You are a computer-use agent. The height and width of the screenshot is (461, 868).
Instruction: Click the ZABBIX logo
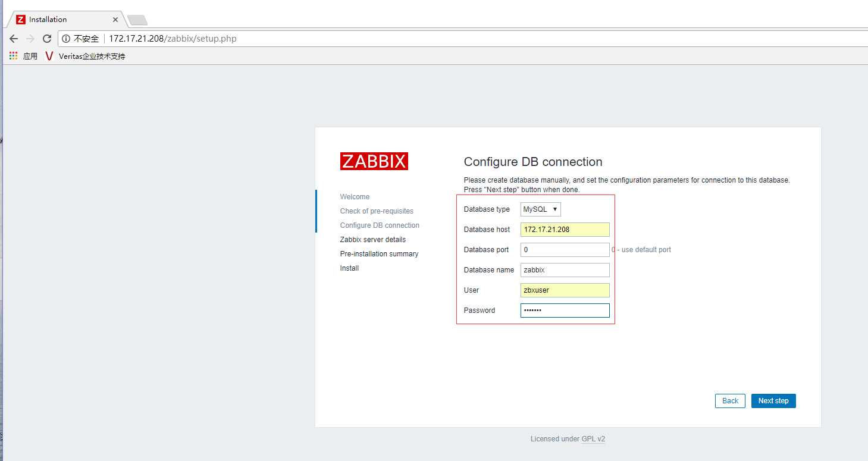pyautogui.click(x=374, y=161)
